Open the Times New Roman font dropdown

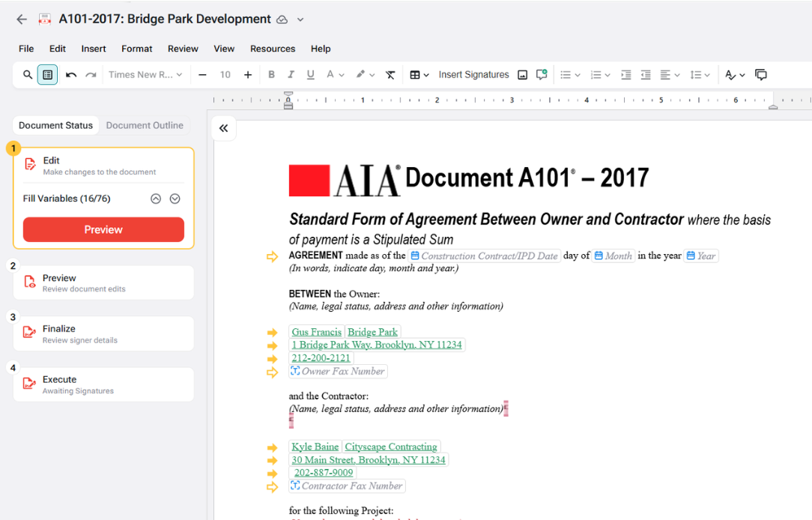145,75
